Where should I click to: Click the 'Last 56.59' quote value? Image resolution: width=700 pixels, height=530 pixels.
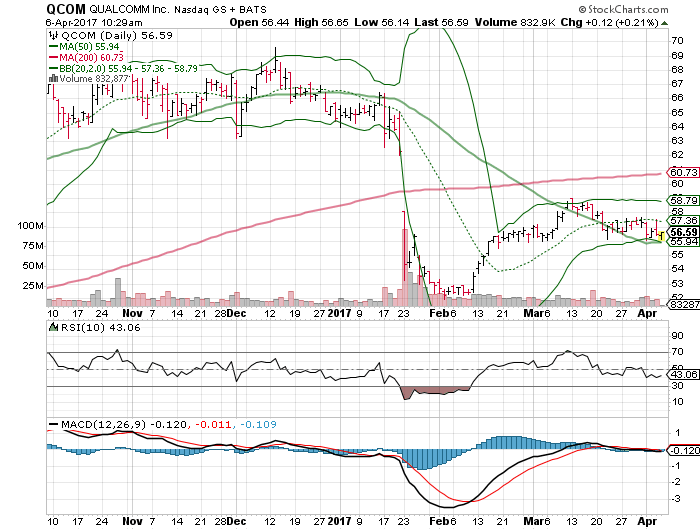pos(442,22)
